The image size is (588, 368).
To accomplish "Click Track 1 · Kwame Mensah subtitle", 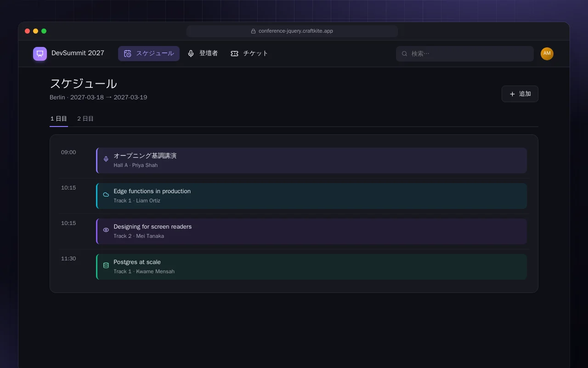I will [144, 271].
